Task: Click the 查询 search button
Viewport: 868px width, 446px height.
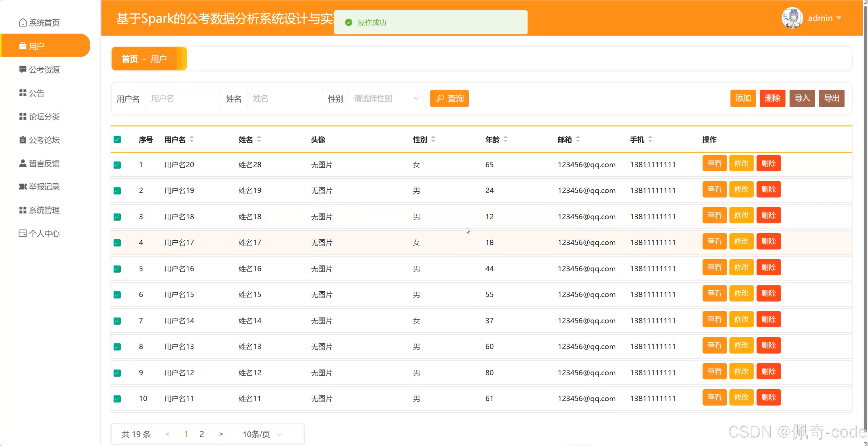Action: click(449, 98)
